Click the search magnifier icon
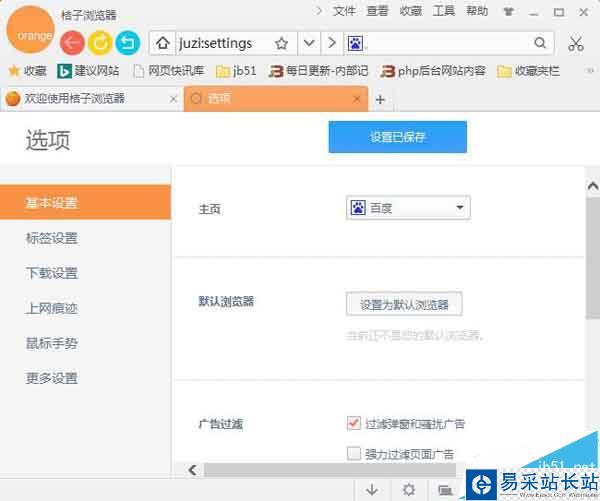Image resolution: width=600 pixels, height=501 pixels. coord(540,43)
